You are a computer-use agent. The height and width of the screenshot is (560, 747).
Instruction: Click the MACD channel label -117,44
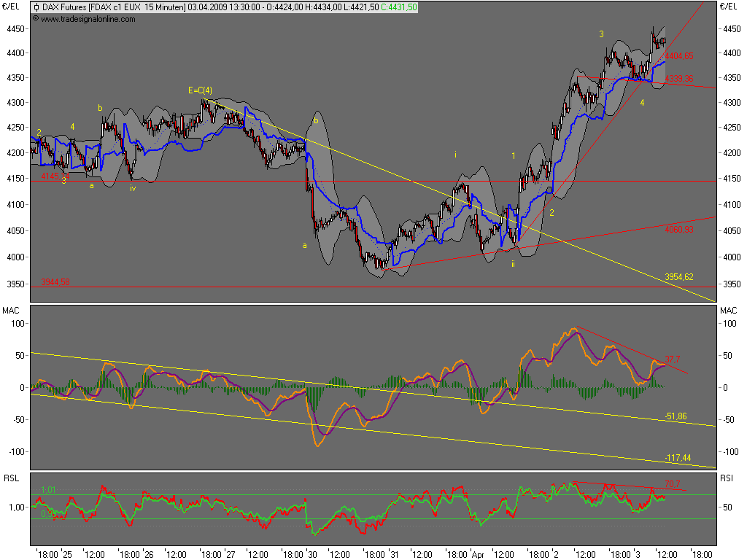(x=678, y=458)
